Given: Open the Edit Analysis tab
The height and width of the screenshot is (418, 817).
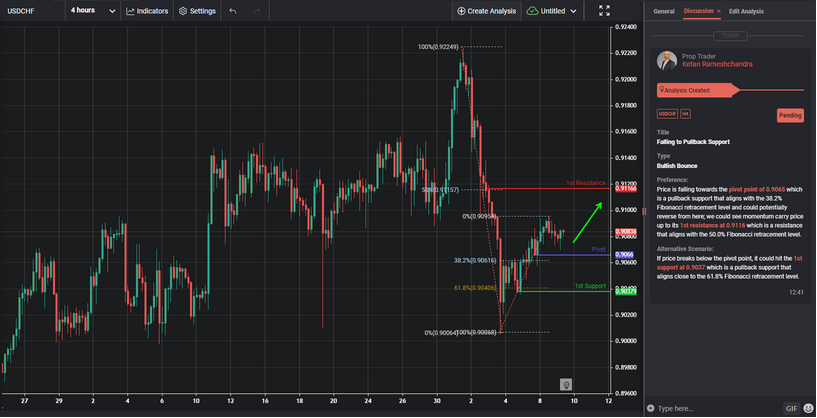Looking at the screenshot, I should [x=746, y=11].
